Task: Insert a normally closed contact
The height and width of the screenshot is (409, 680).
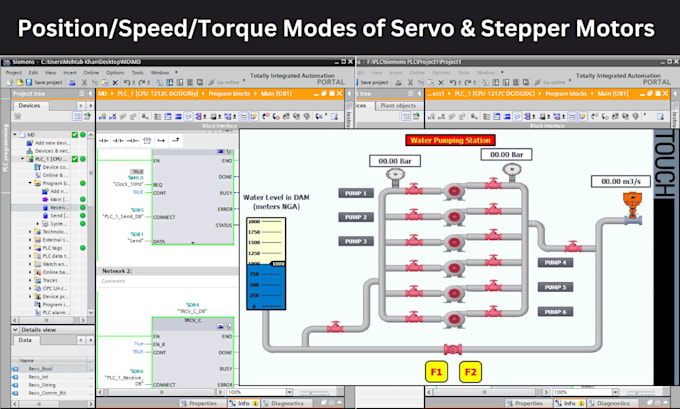Action: click(118, 141)
